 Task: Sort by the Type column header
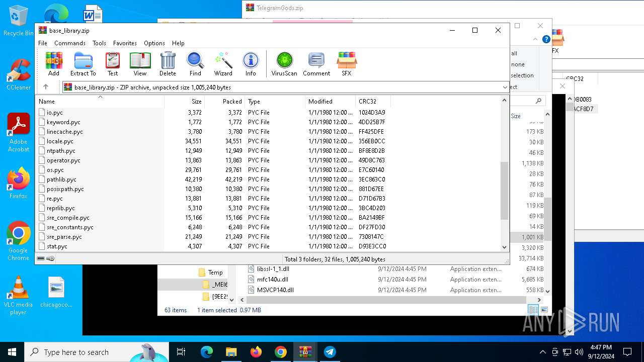click(x=275, y=101)
